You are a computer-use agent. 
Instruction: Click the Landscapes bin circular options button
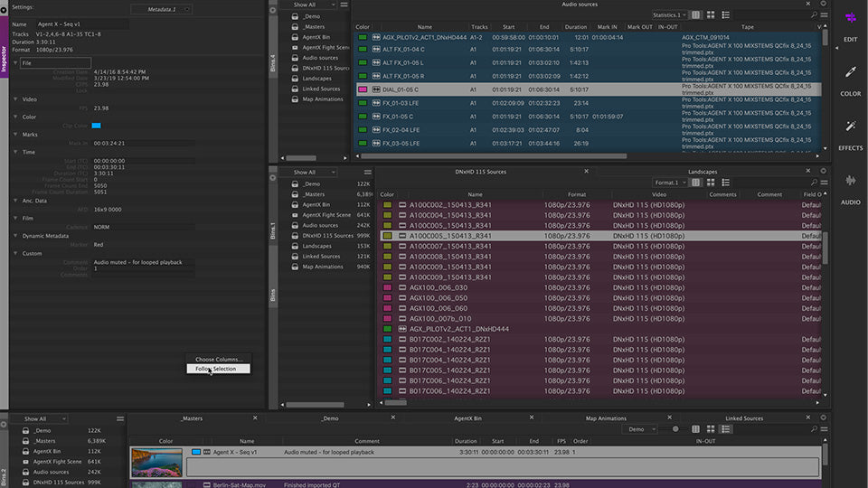[x=823, y=171]
